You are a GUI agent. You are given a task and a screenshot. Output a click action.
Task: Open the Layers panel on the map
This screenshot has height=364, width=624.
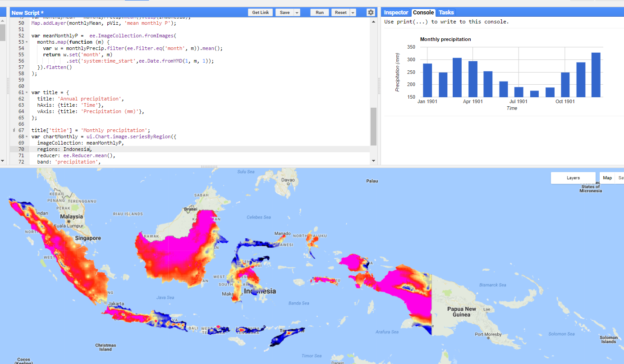click(573, 177)
